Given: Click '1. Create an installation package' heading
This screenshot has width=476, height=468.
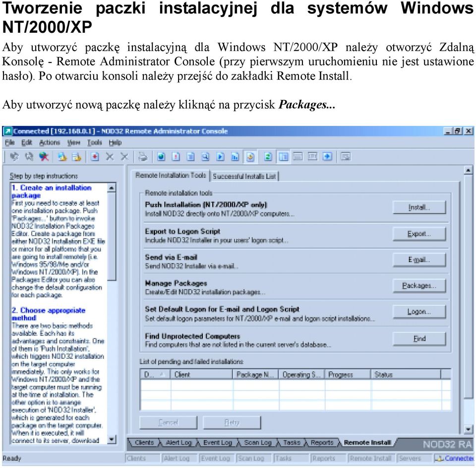Looking at the screenshot, I should pos(52,192).
